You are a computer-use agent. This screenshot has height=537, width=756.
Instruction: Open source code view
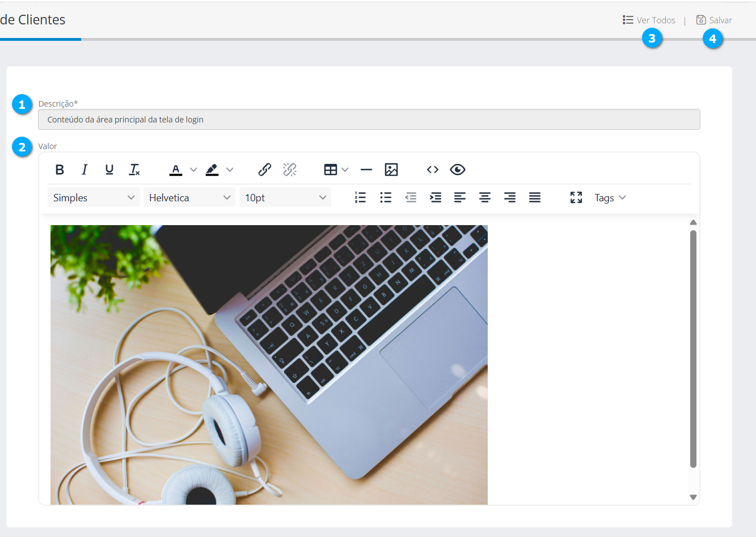(433, 170)
